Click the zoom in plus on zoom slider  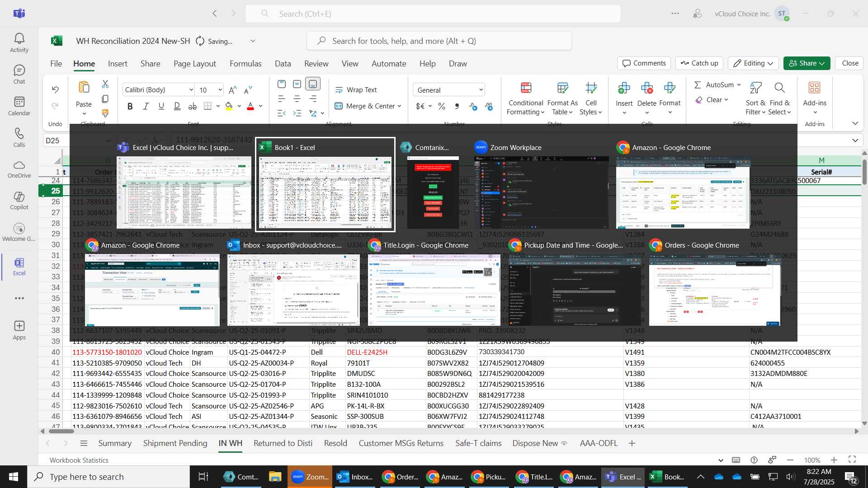(x=834, y=460)
